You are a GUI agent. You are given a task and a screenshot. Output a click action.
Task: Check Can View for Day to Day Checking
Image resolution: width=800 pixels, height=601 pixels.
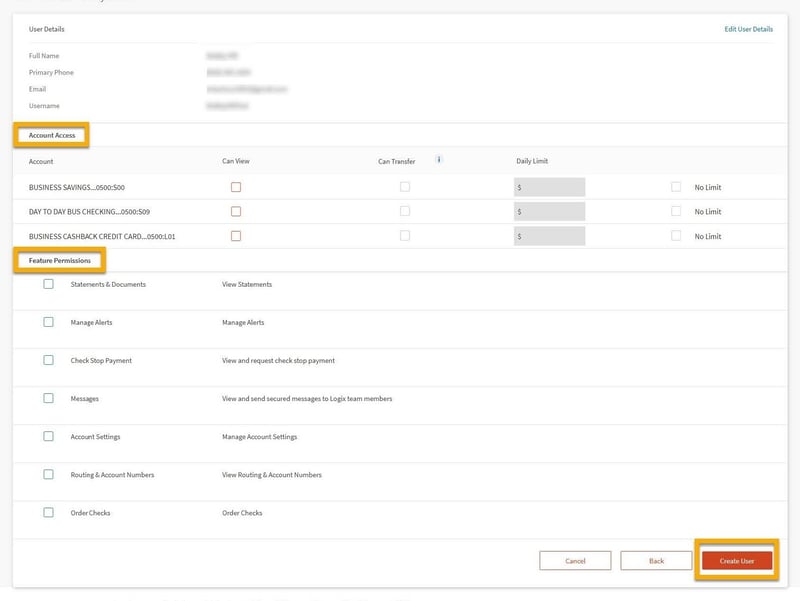[236, 211]
